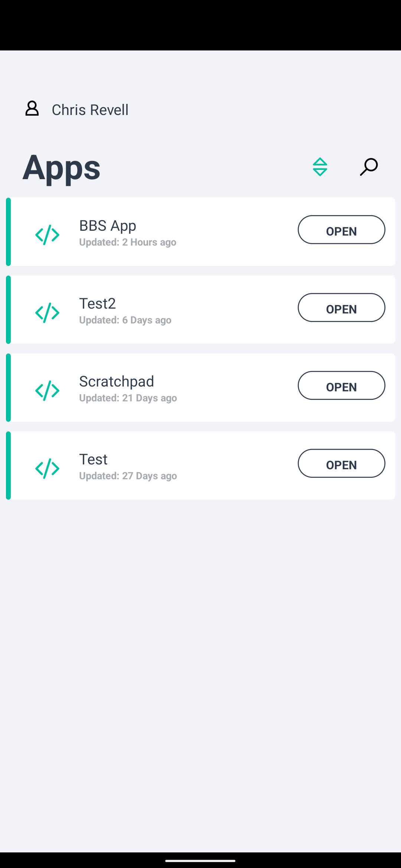
Task: Click the Scratchpad code icon
Action: coord(48,391)
